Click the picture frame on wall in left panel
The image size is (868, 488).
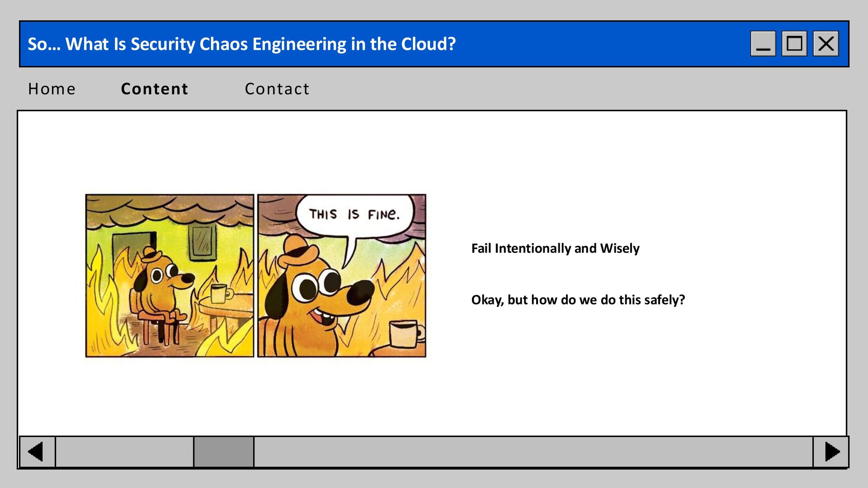click(x=202, y=242)
